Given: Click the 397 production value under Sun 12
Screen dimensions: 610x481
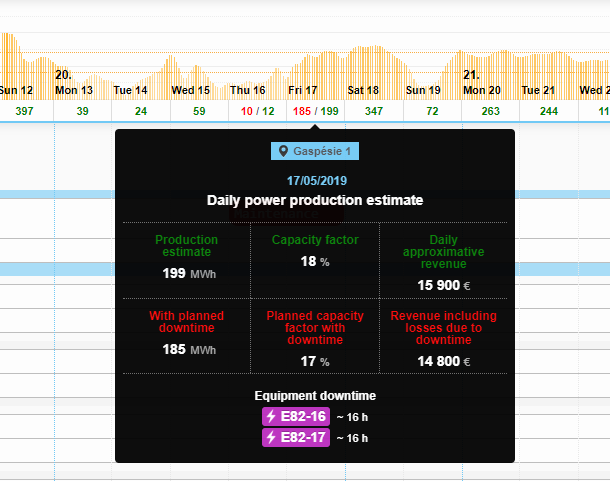Looking at the screenshot, I should [24, 111].
